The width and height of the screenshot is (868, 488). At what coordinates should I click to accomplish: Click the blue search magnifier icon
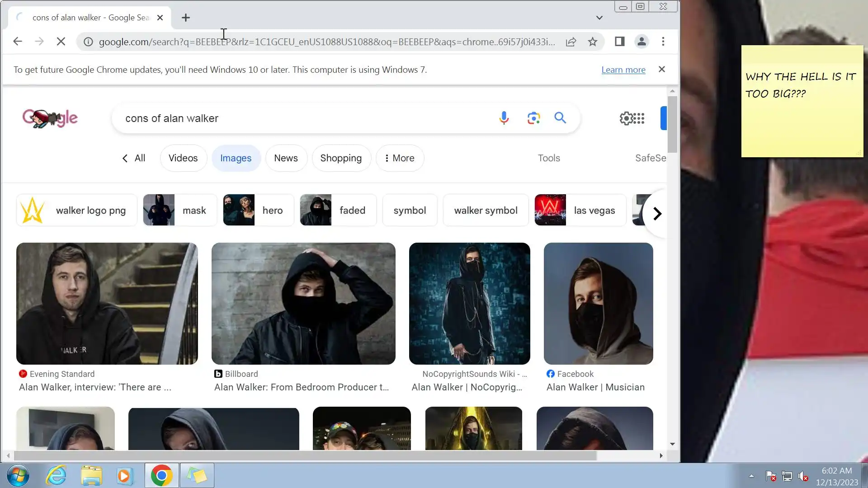[560, 118]
